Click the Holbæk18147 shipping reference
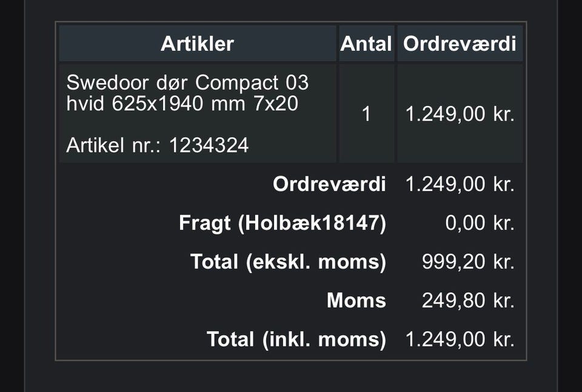This screenshot has width=582, height=392. pos(312,223)
